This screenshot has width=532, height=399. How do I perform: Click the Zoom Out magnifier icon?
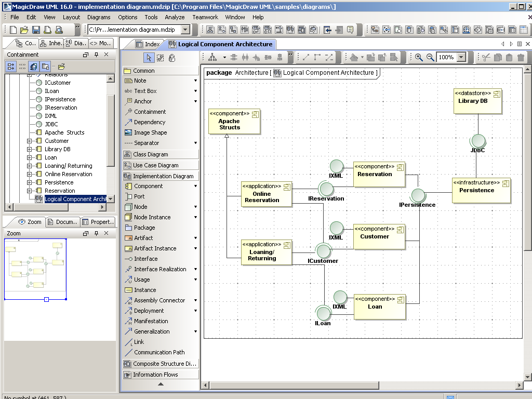[430, 57]
